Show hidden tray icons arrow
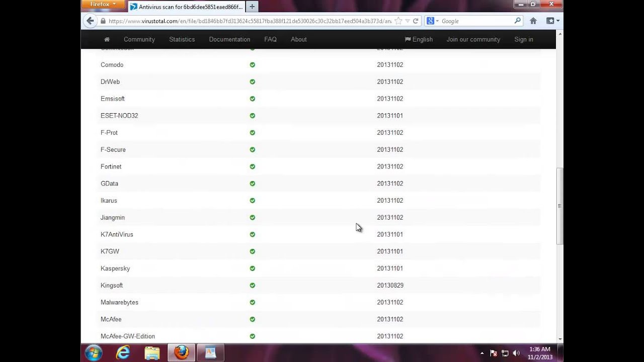Viewport: 644px width, 362px height. click(x=482, y=353)
